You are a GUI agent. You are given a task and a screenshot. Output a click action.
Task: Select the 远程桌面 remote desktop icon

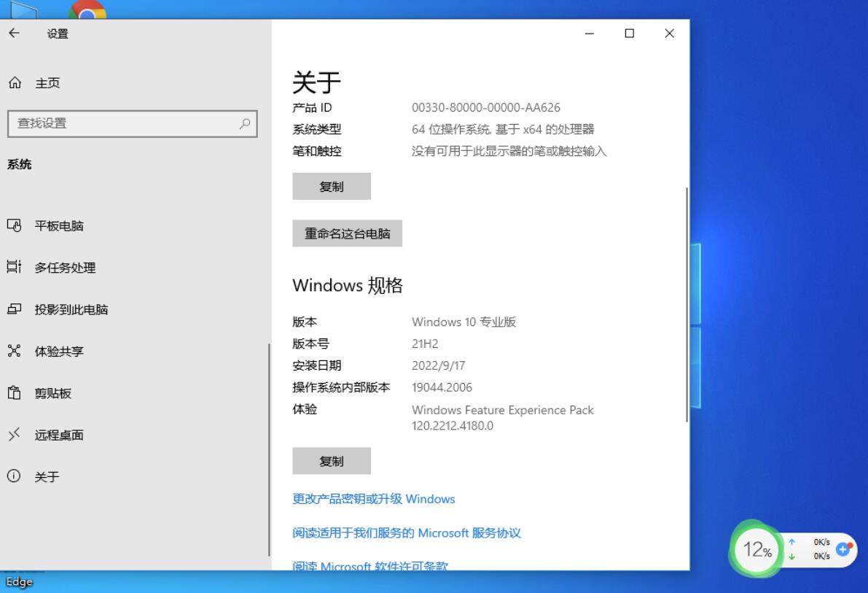15,435
